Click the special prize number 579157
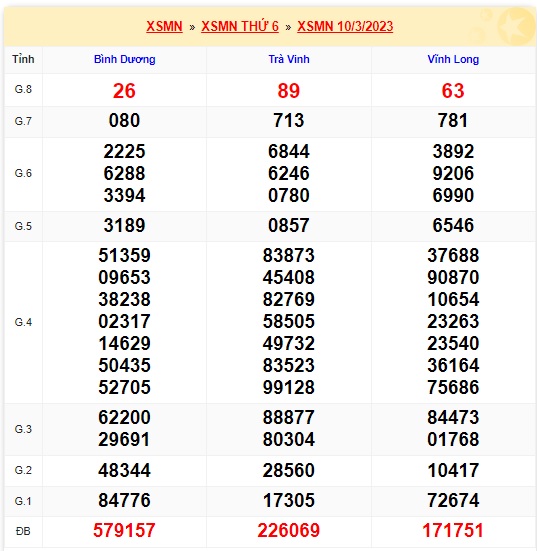The height and width of the screenshot is (551, 537). coord(124,531)
